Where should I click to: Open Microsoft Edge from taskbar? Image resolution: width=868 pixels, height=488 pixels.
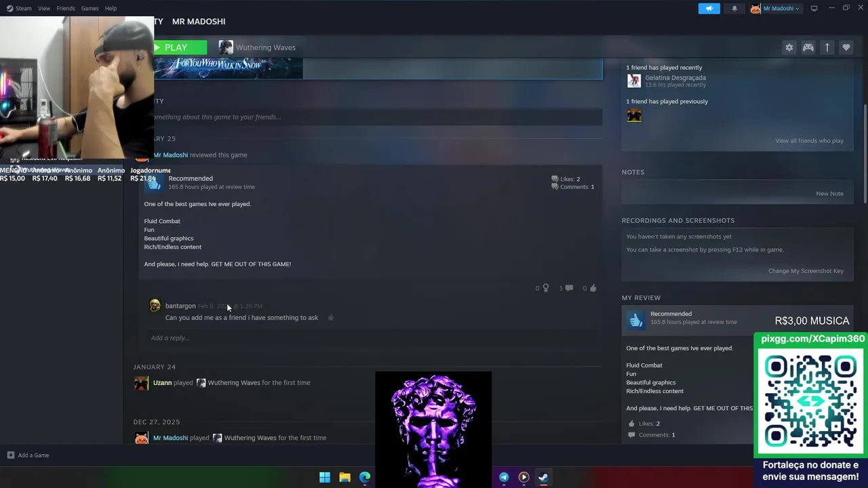point(365,477)
